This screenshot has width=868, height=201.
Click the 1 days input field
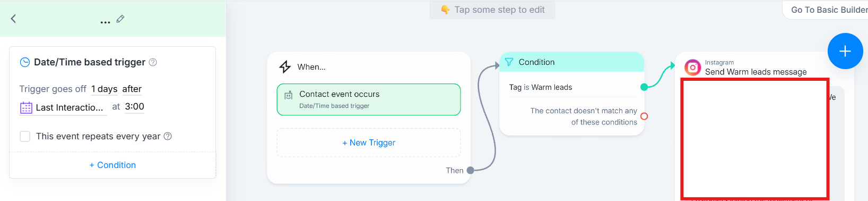pyautogui.click(x=105, y=89)
